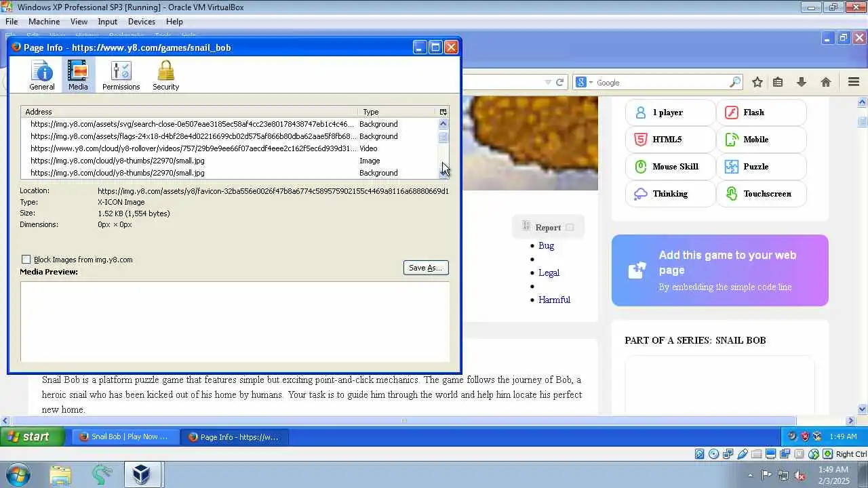
Task: Open the Mobile tag
Action: (761, 140)
